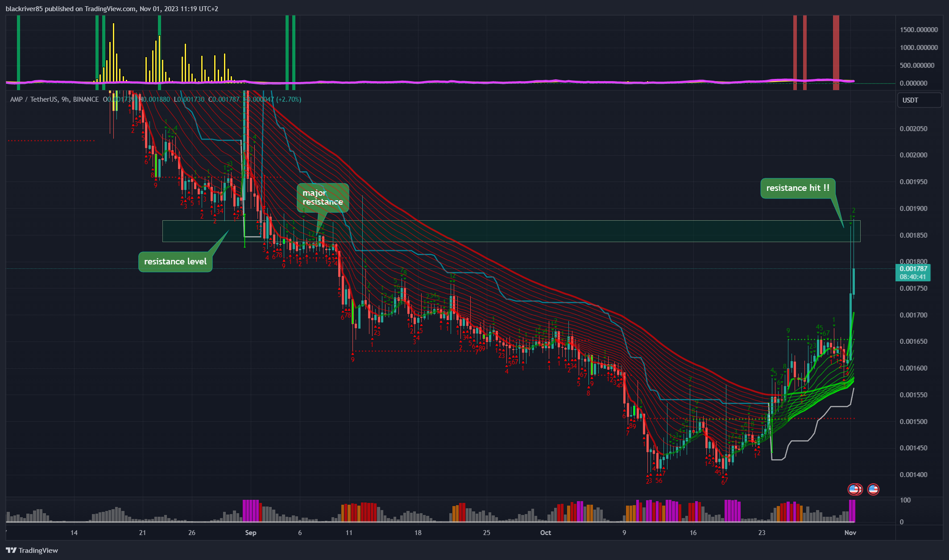The image size is (949, 560).
Task: Click the 0.001450 price axis label
Action: pyautogui.click(x=913, y=448)
